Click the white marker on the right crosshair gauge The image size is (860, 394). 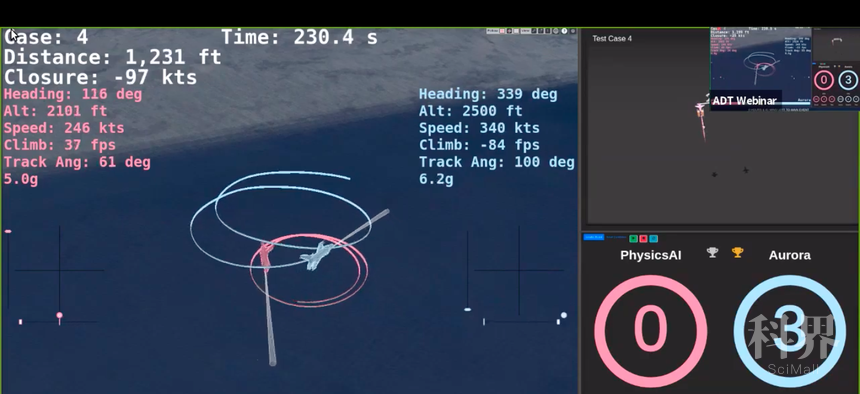click(x=563, y=315)
